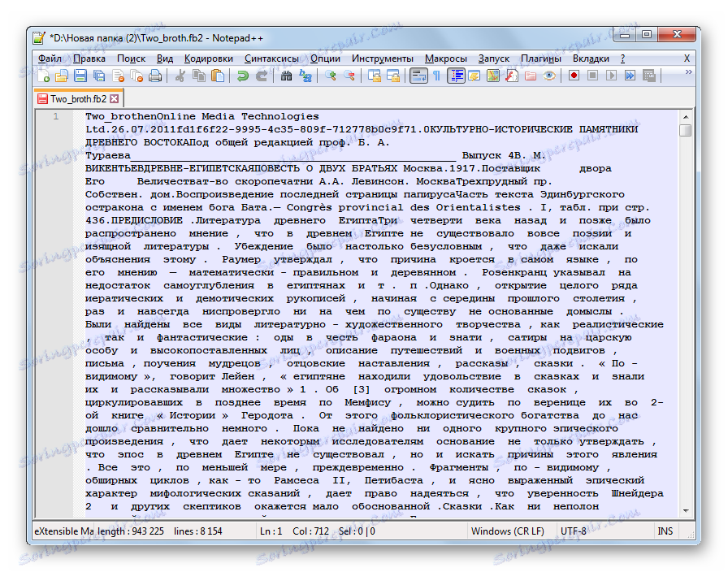The image size is (728, 572).
Task: Open the ? help menu
Action: pos(622,58)
